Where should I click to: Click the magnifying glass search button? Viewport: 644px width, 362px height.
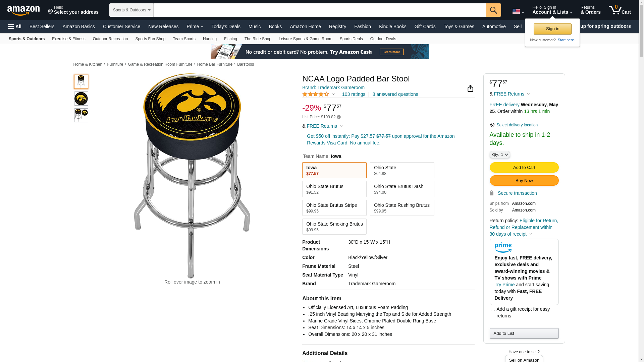click(x=493, y=10)
